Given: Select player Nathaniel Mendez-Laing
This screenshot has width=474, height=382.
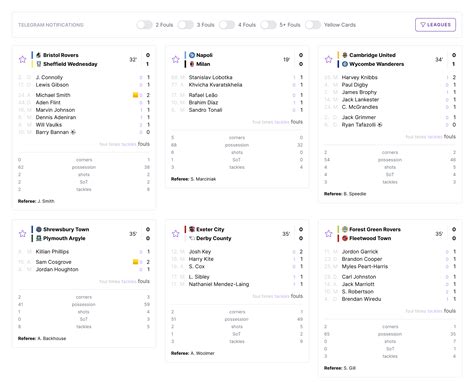Looking at the screenshot, I should [219, 284].
